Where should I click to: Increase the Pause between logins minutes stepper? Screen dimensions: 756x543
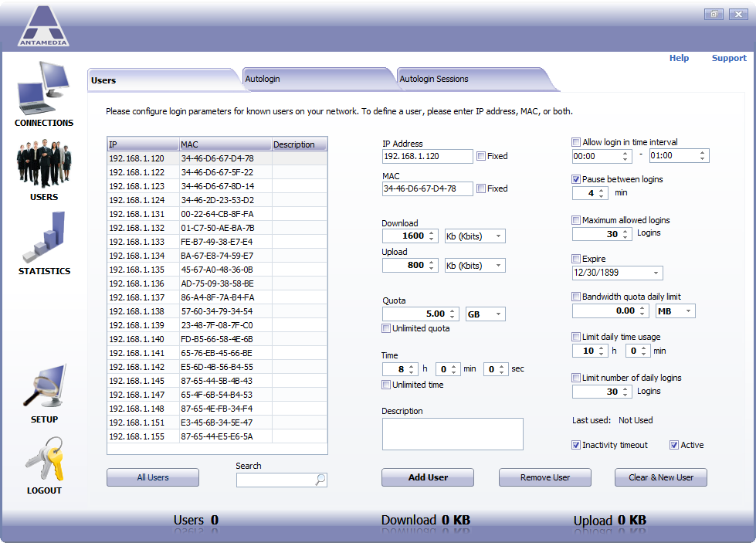(x=601, y=190)
